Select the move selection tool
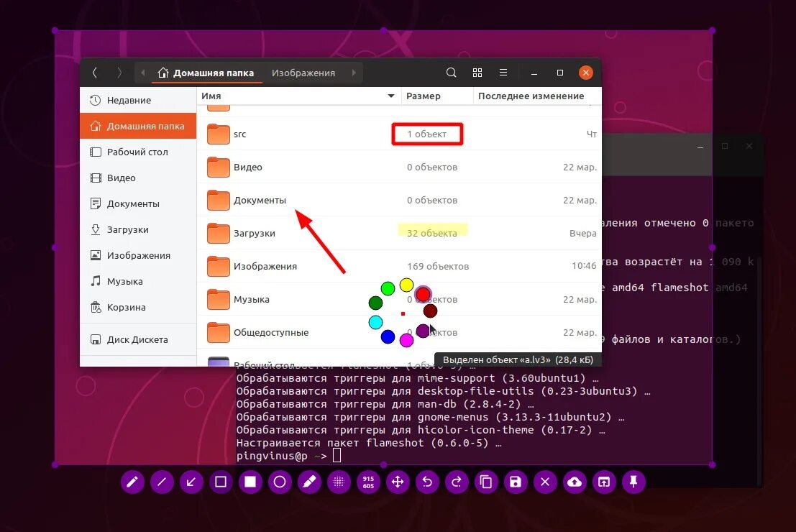The image size is (796, 532). point(398,482)
